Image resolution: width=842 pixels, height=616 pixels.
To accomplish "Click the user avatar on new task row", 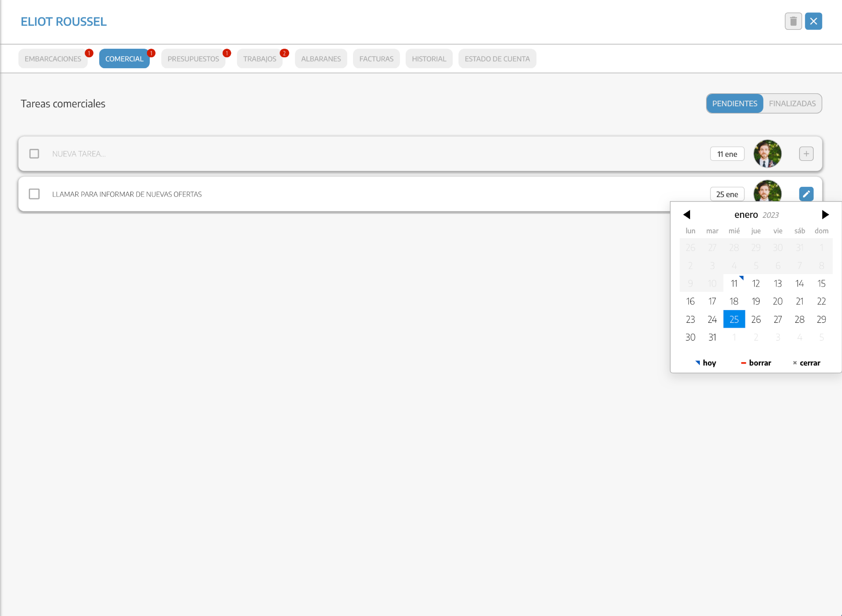I will (767, 154).
